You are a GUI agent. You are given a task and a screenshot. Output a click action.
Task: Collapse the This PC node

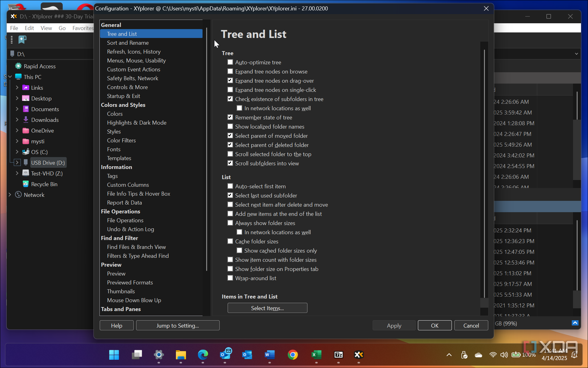coord(10,77)
